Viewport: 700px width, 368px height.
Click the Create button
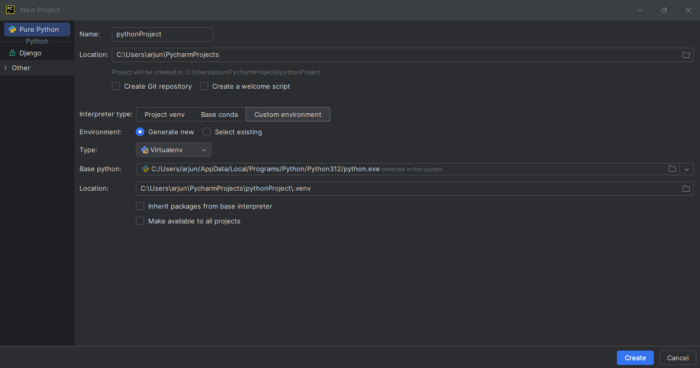[635, 358]
